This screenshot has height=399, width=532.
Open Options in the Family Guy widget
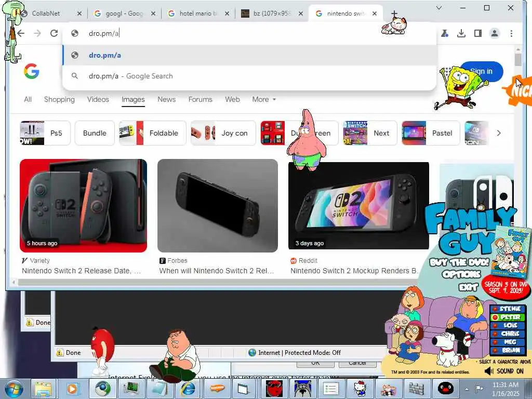(x=461, y=274)
